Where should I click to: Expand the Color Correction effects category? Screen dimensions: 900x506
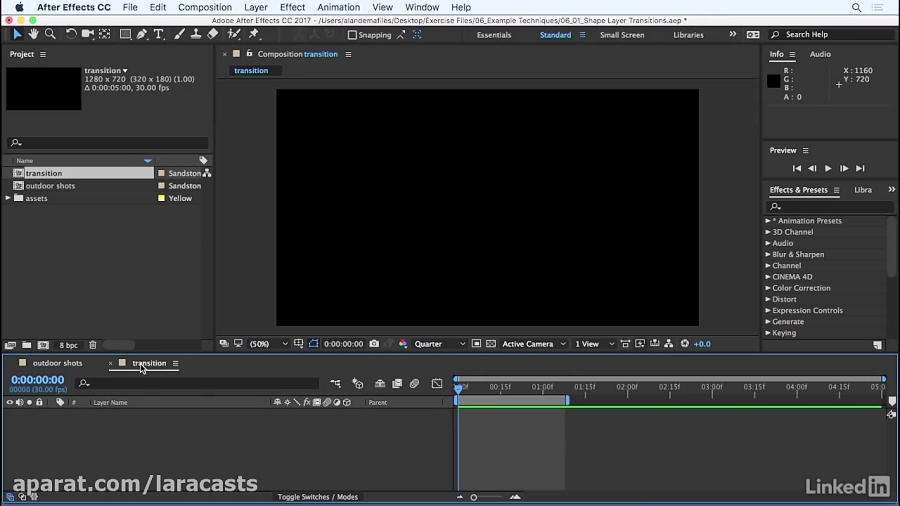(768, 288)
